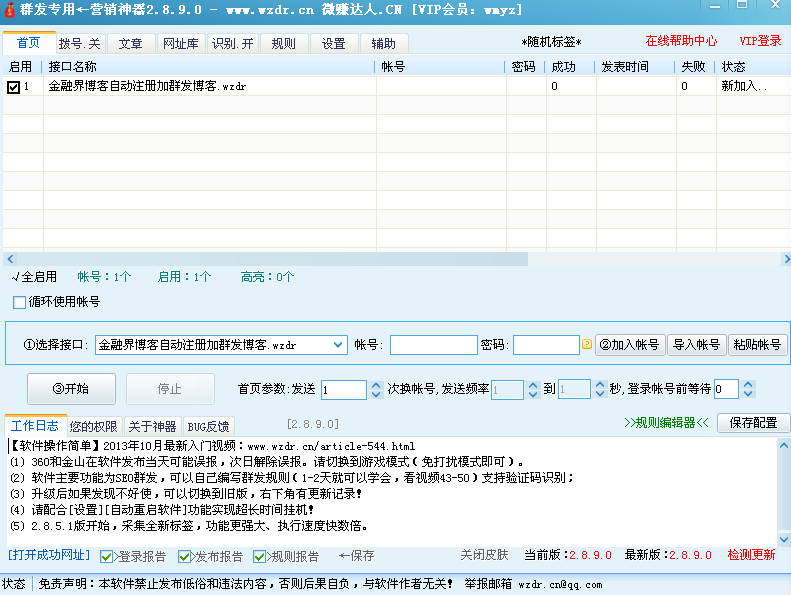Open the 网址库 tab

tap(181, 44)
